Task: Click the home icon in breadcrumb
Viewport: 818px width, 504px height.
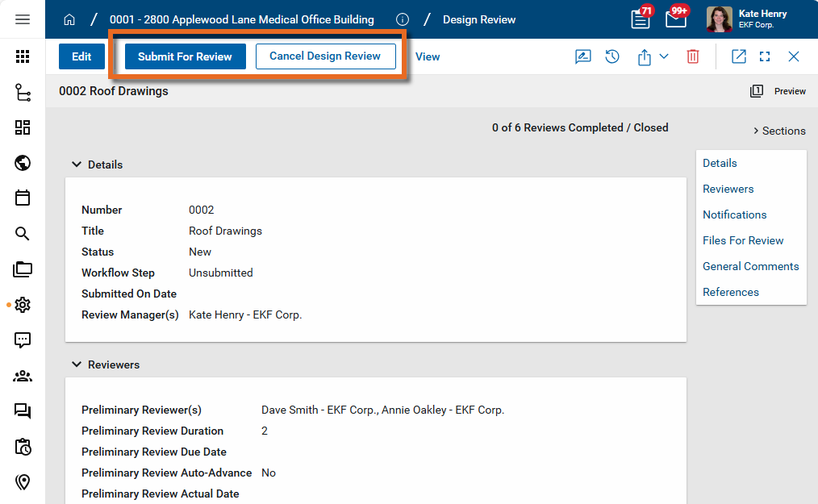Action: pos(69,19)
